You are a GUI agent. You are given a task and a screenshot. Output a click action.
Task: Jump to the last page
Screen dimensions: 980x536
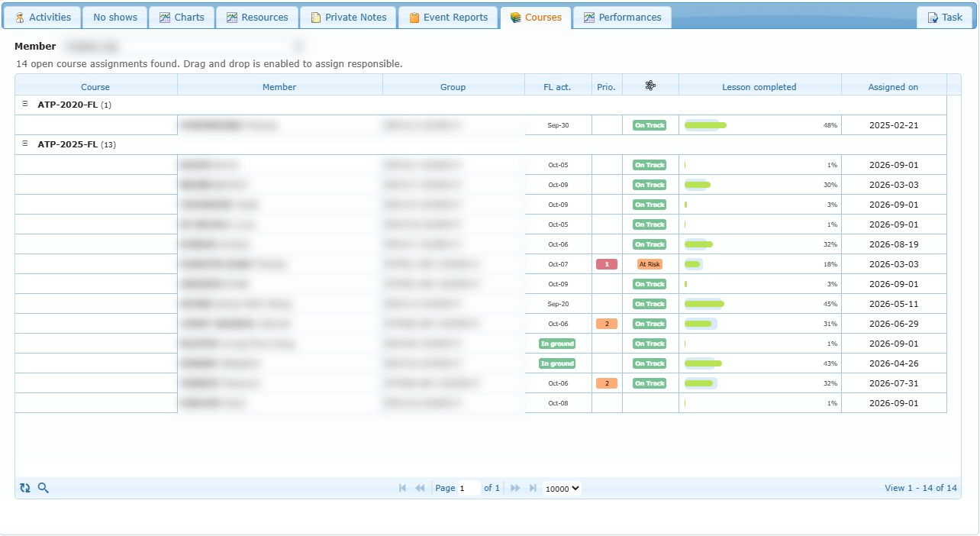[533, 488]
